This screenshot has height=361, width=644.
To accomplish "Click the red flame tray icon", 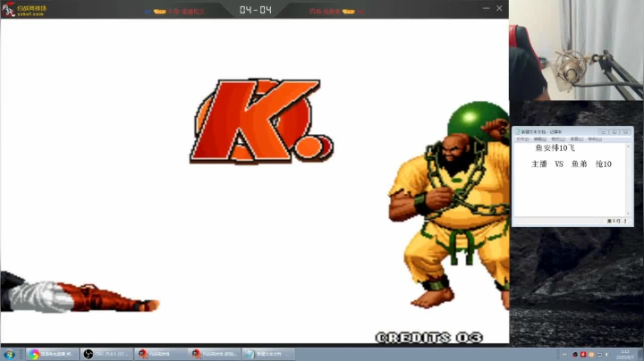I will pyautogui.click(x=583, y=355).
